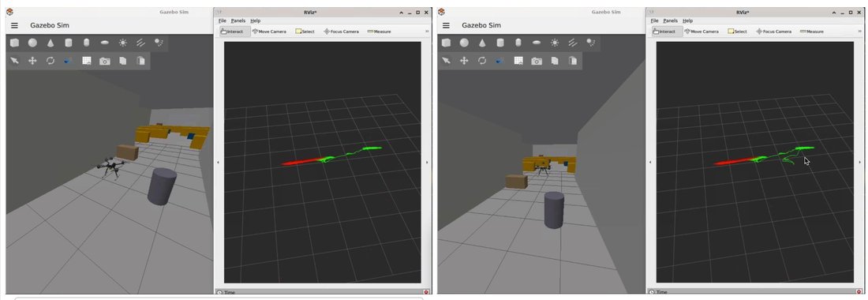Image resolution: width=868 pixels, height=300 pixels.
Task: Select Move Camera tool in left RViz
Action: coord(270,32)
